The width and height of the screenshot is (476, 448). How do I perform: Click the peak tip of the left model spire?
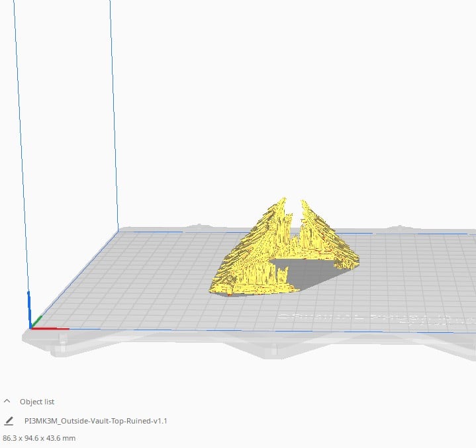(285, 199)
